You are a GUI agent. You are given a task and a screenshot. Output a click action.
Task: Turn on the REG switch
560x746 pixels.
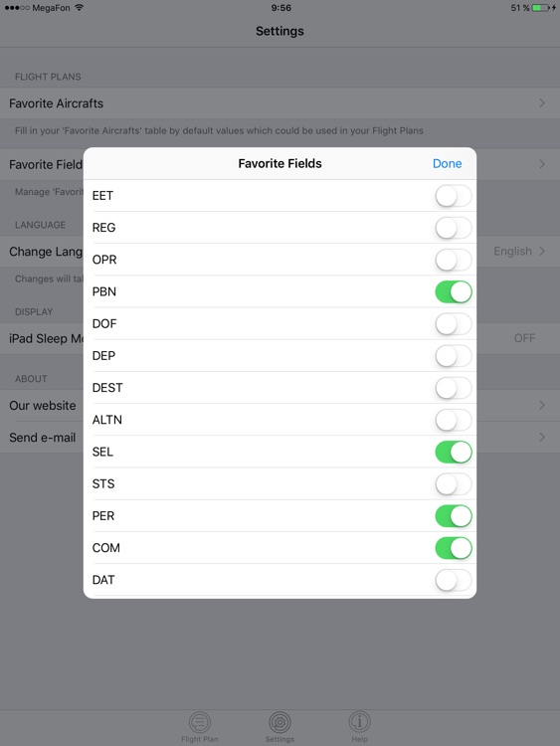(454, 228)
